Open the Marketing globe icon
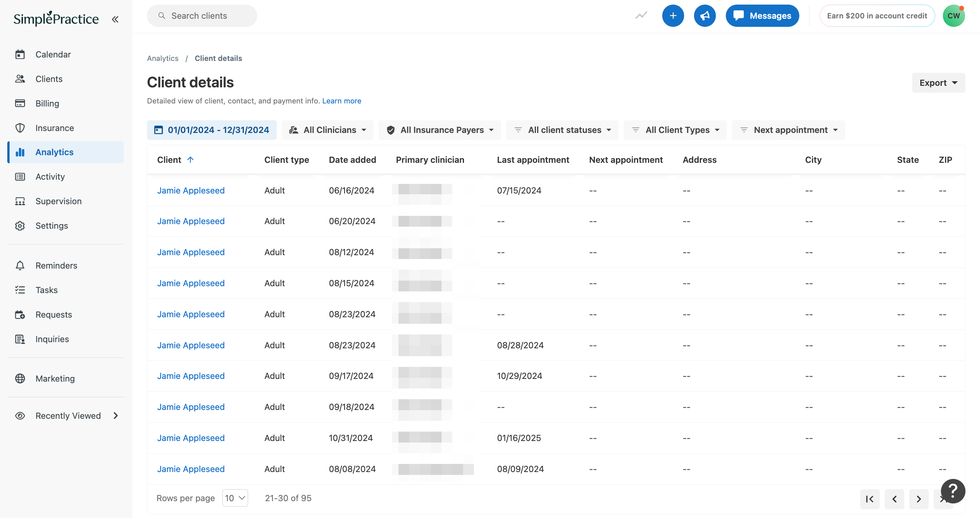 [x=20, y=378]
